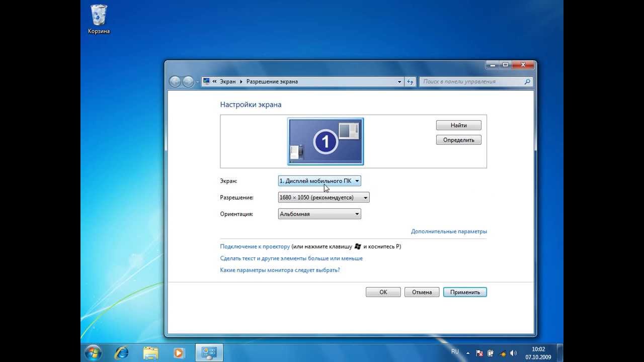The width and height of the screenshot is (644, 362).
Task: Open Action Center flag icon in tray
Action: (x=479, y=353)
